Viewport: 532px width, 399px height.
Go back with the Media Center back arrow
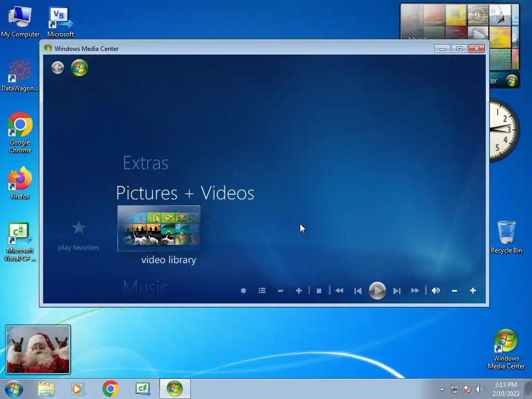(58, 68)
